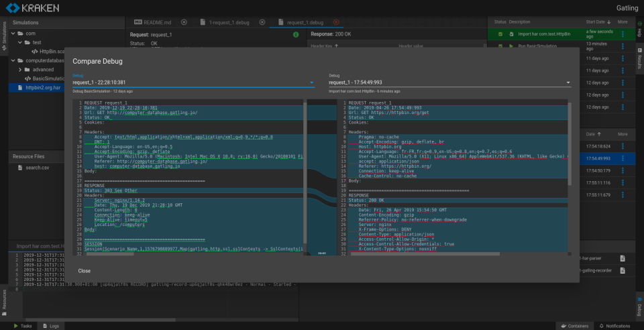Click the green info icon beside request header
Screen dimensions: 644x330
tap(296, 34)
